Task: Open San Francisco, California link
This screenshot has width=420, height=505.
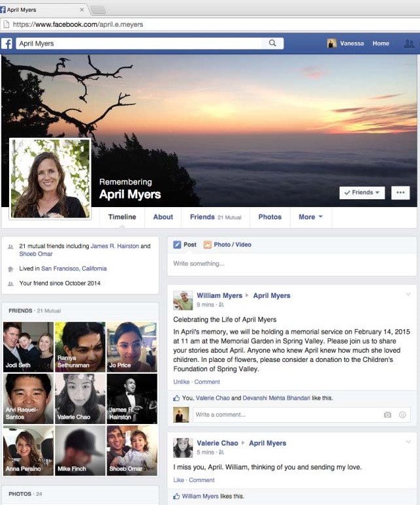Action: [74, 269]
